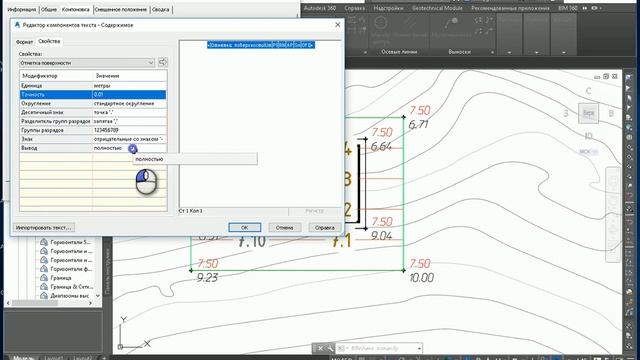Screen dimensions: 640x360
Task: Restore the drawing viewport window icon
Action: tap(606, 76)
